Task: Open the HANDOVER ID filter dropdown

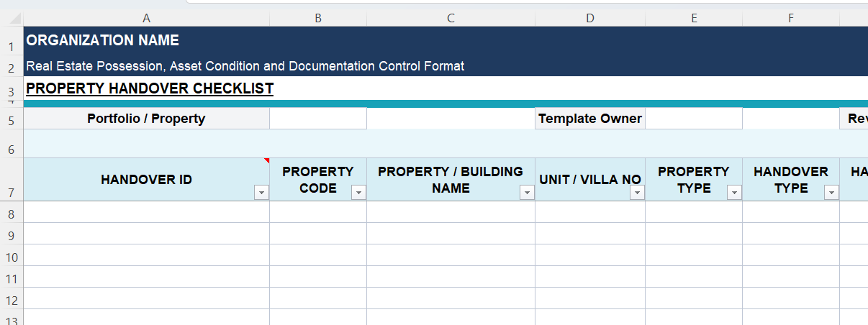Action: click(261, 193)
